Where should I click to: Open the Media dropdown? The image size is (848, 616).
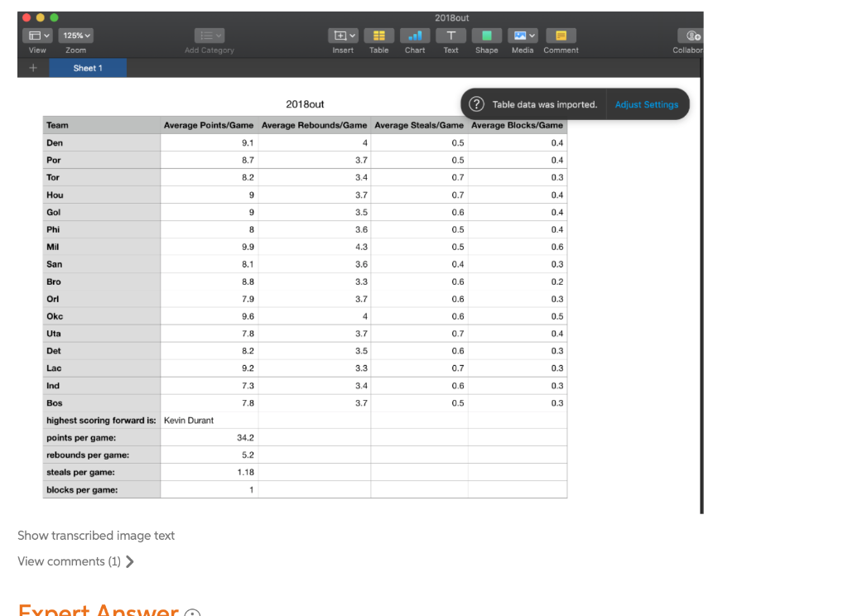[523, 36]
